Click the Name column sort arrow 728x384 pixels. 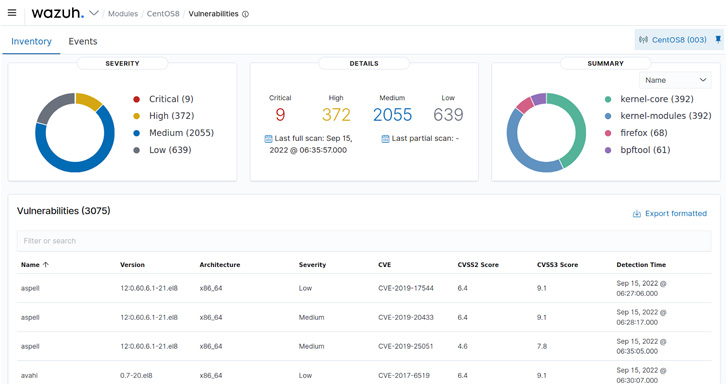pos(46,265)
